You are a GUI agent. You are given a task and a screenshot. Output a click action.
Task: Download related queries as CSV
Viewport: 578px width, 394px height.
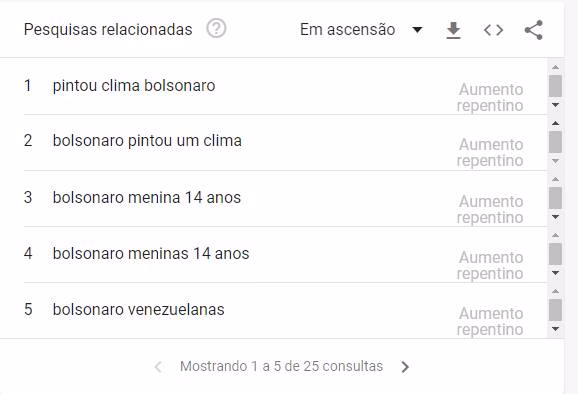pos(453,30)
